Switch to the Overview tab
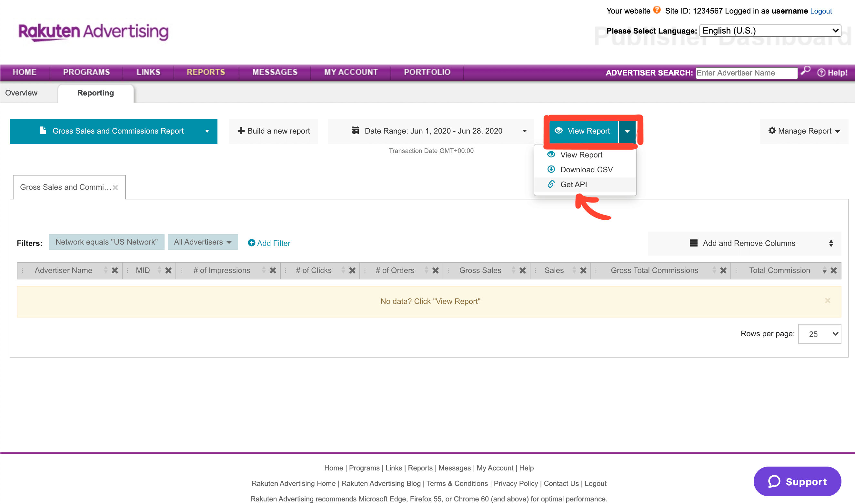Image resolution: width=855 pixels, height=504 pixels. pyautogui.click(x=21, y=93)
